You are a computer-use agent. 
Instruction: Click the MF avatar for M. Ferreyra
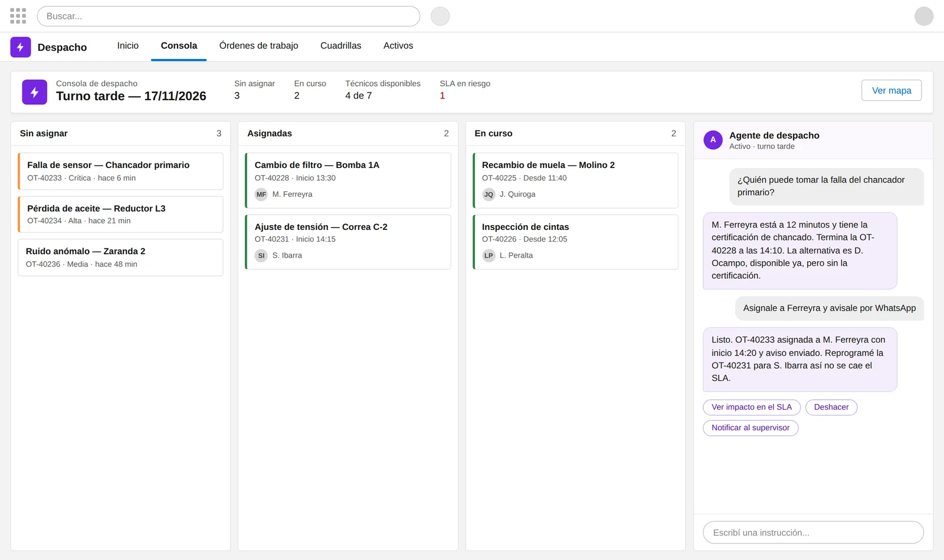tap(261, 195)
